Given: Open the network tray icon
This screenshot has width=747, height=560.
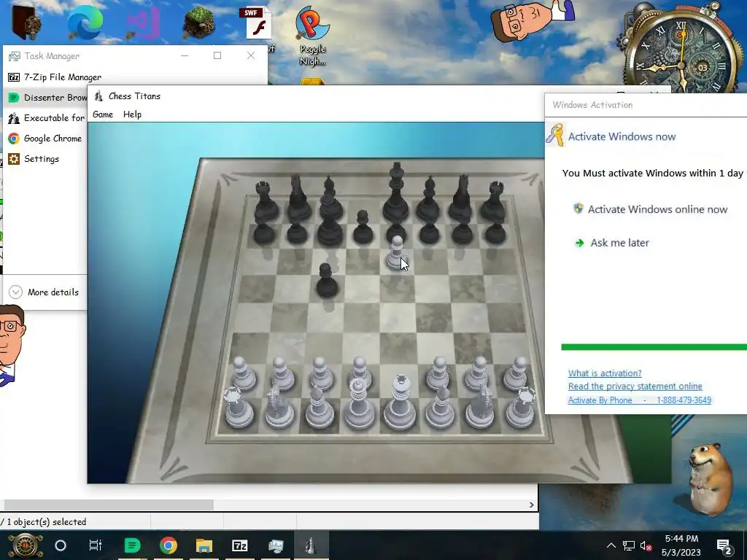Looking at the screenshot, I should pyautogui.click(x=628, y=545).
